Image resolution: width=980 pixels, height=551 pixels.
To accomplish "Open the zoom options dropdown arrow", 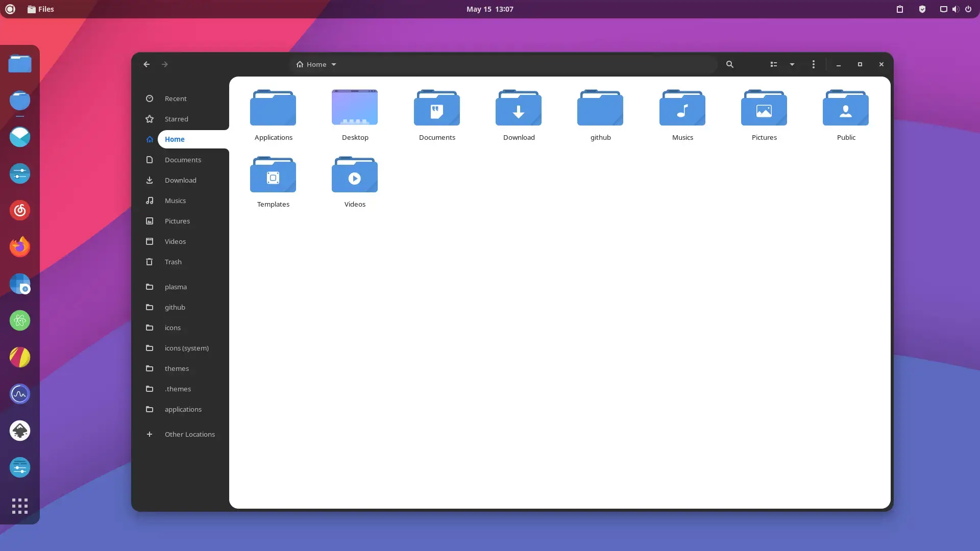I will pos(792,64).
